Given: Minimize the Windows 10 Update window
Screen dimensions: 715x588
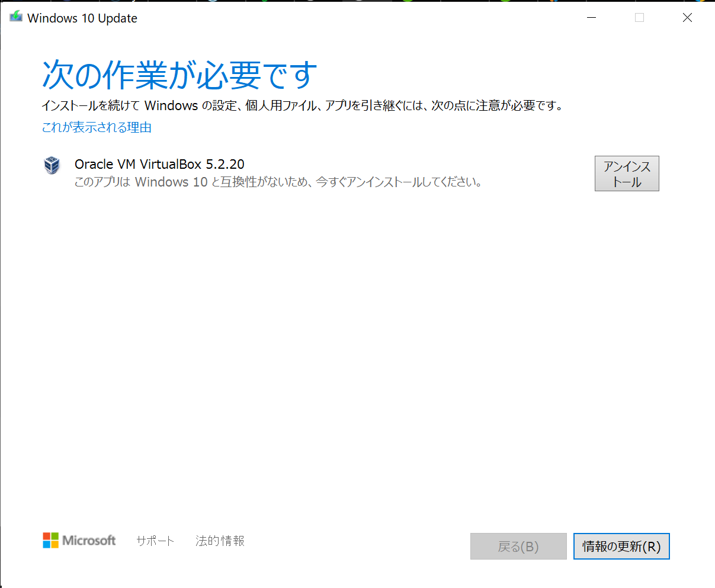Looking at the screenshot, I should click(591, 18).
